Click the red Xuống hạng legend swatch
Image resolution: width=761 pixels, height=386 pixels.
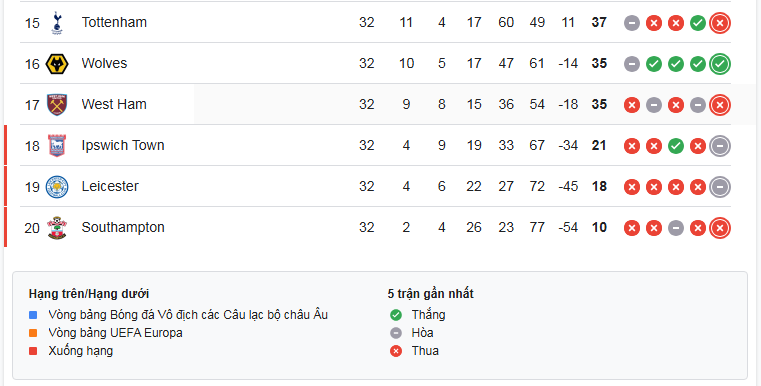(x=33, y=351)
